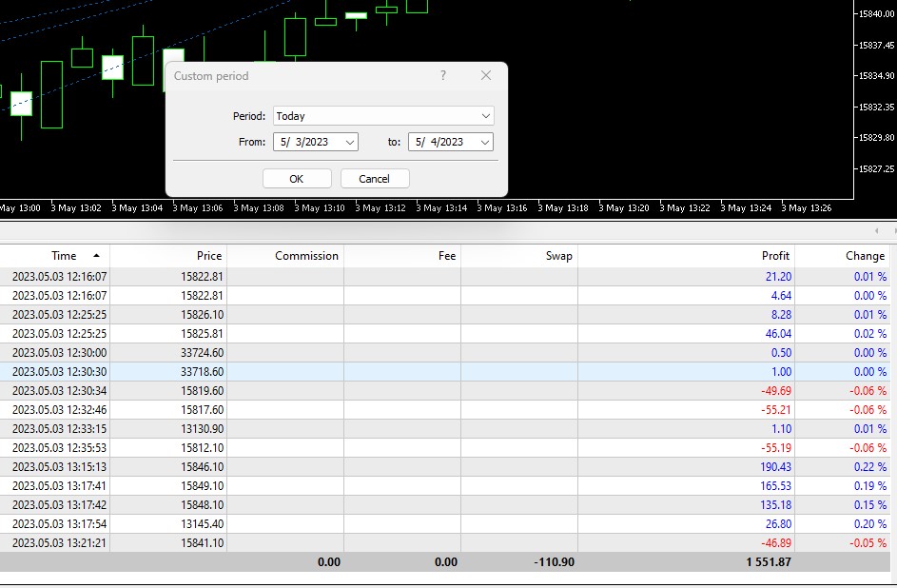
Task: Select row timed 2023.05.03 12:35:53
Action: 445,447
